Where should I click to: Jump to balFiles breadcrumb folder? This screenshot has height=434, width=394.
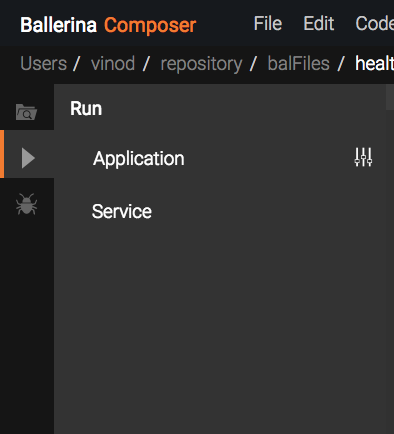(x=298, y=63)
